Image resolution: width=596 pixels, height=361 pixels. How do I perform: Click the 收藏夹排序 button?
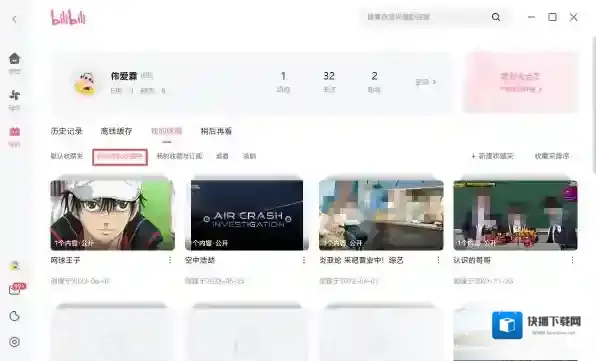(552, 156)
